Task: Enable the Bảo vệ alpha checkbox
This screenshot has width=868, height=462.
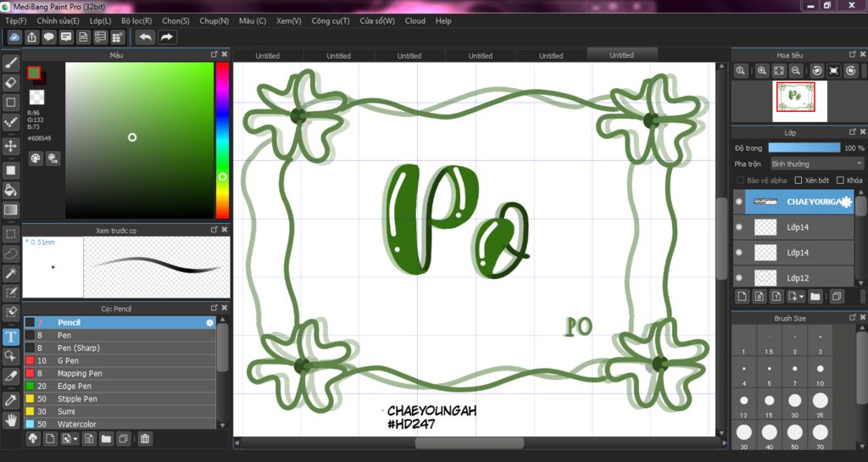Action: coord(740,181)
